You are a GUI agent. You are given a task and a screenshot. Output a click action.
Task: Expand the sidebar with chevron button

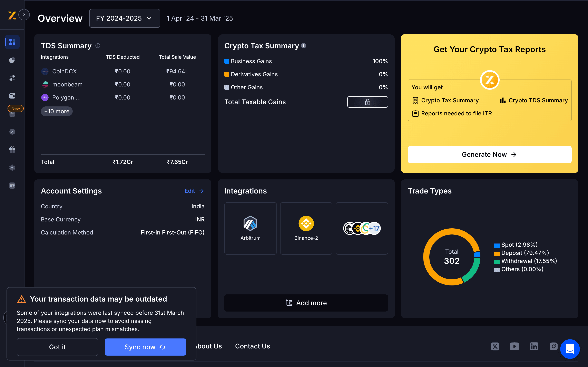click(x=24, y=15)
